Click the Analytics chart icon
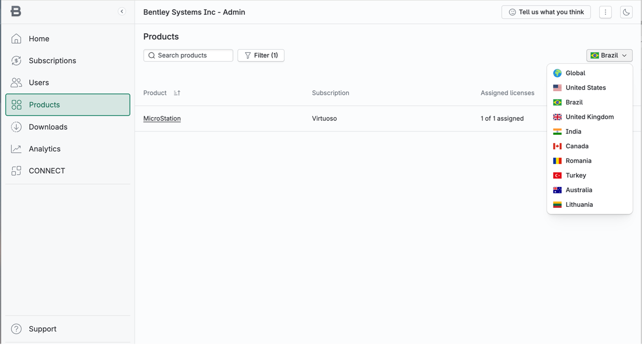The height and width of the screenshot is (345, 644). (x=16, y=149)
